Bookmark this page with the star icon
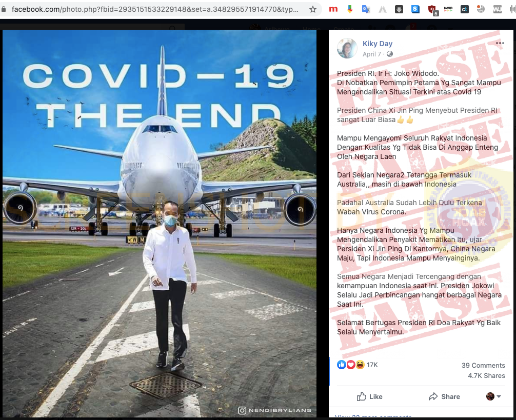 (x=313, y=9)
